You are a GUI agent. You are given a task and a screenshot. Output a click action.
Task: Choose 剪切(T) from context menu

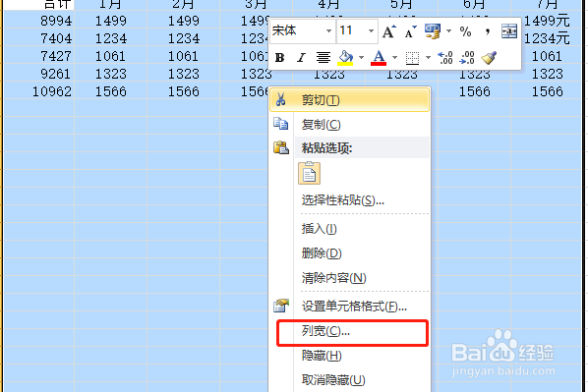[x=349, y=100]
